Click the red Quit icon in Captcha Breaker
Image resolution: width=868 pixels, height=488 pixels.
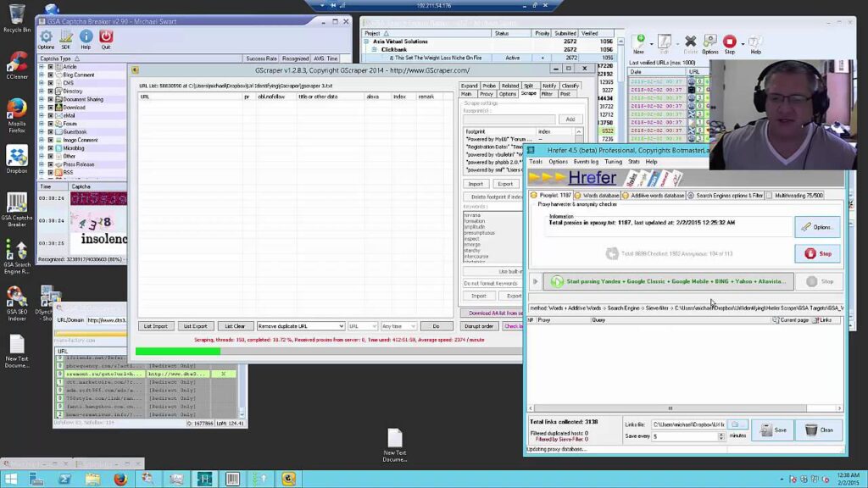106,40
